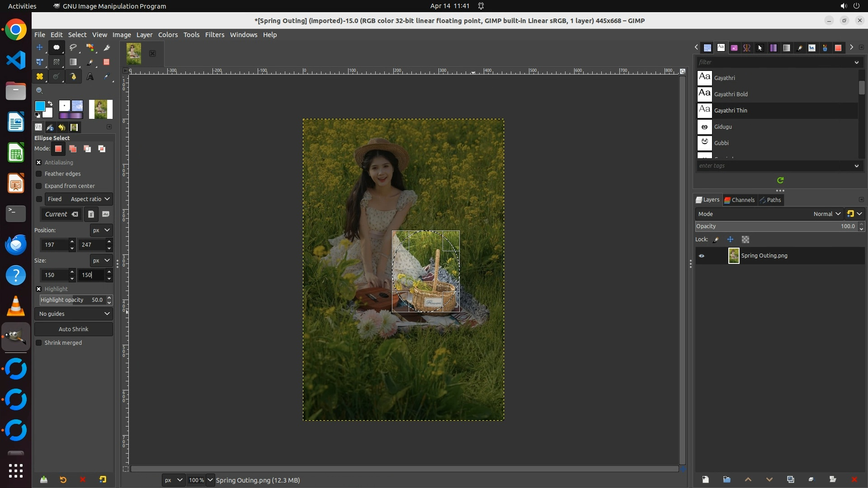
Task: Hide the Spring Outing.png layer
Action: pos(702,256)
